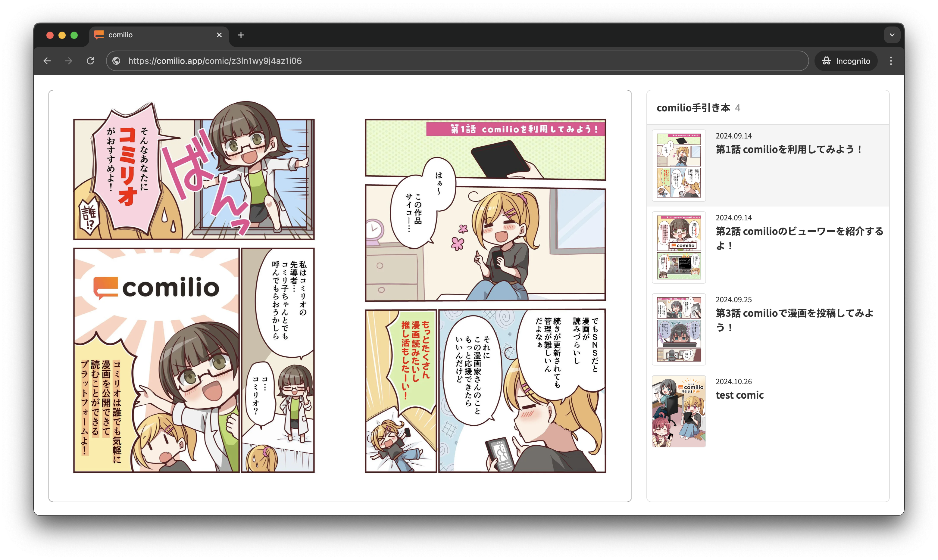Open the test comic episode title
938x560 pixels.
coord(739,395)
